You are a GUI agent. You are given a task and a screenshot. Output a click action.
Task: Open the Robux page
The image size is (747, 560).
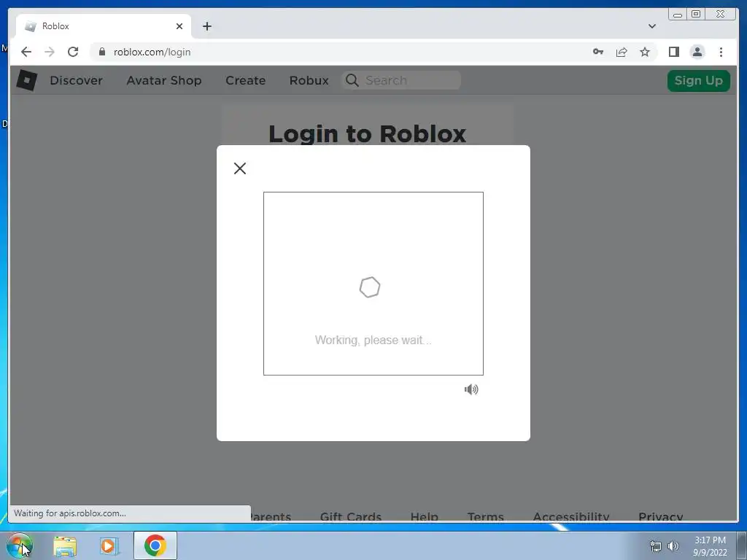tap(309, 80)
